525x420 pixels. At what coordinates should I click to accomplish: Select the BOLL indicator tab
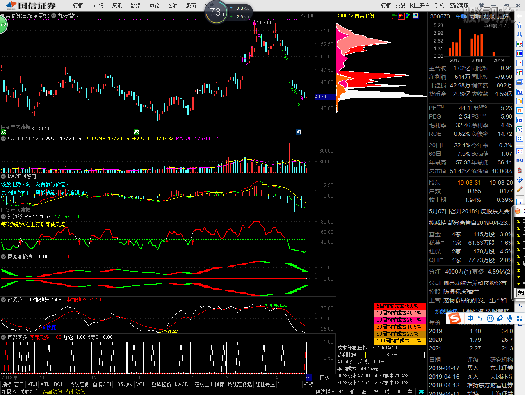click(x=60, y=384)
